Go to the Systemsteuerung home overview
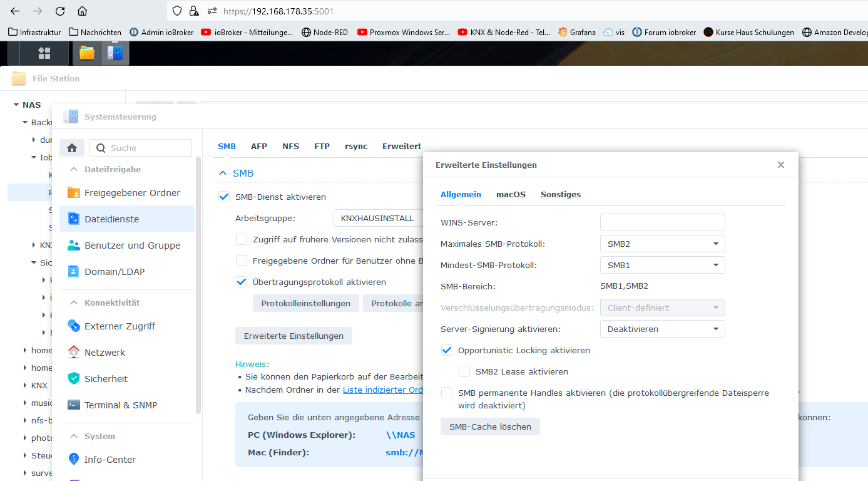 coord(72,148)
